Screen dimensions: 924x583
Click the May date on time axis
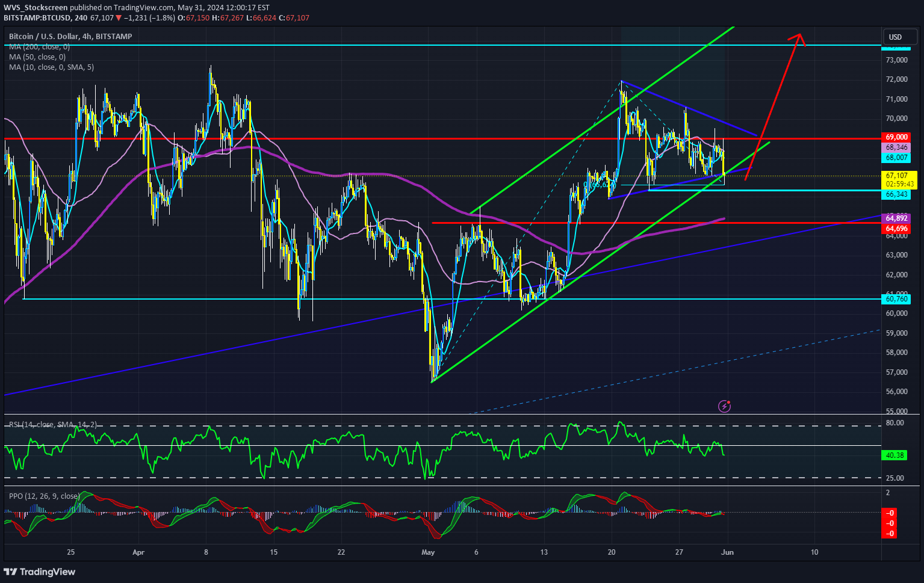[x=428, y=552]
